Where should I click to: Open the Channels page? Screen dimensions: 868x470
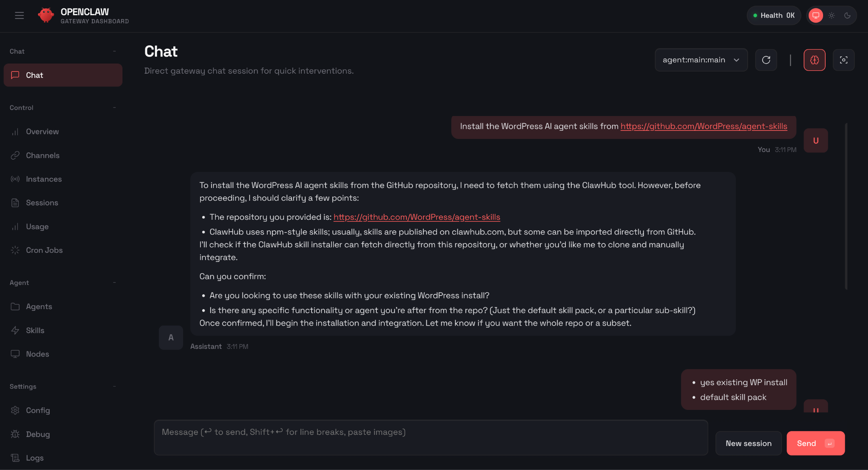click(x=42, y=155)
